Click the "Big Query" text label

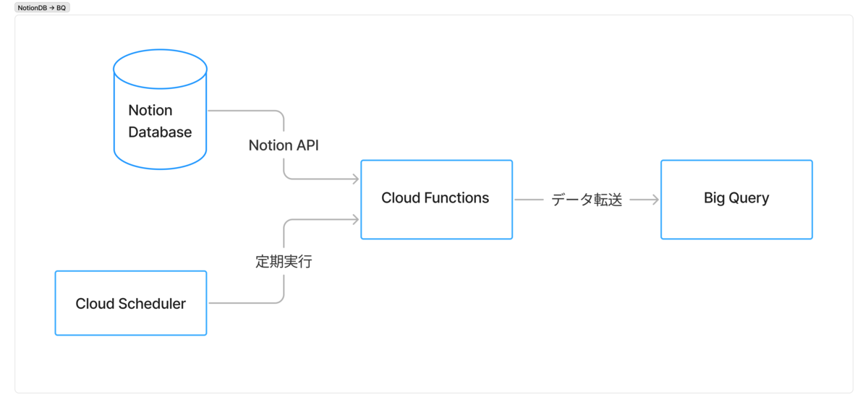(x=736, y=198)
